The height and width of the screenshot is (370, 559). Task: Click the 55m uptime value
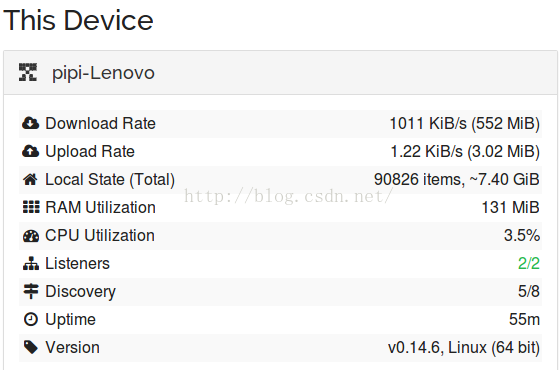point(524,319)
